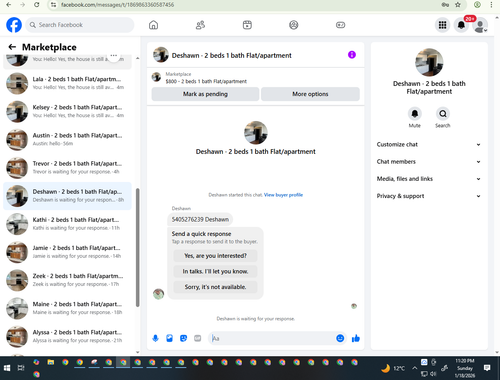Open the emoji picker in message box

(340, 338)
